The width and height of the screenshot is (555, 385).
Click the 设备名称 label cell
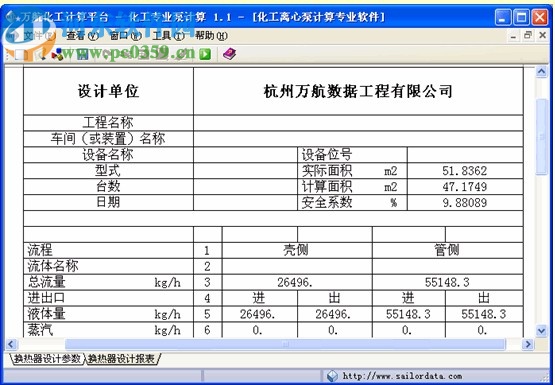tap(108, 155)
